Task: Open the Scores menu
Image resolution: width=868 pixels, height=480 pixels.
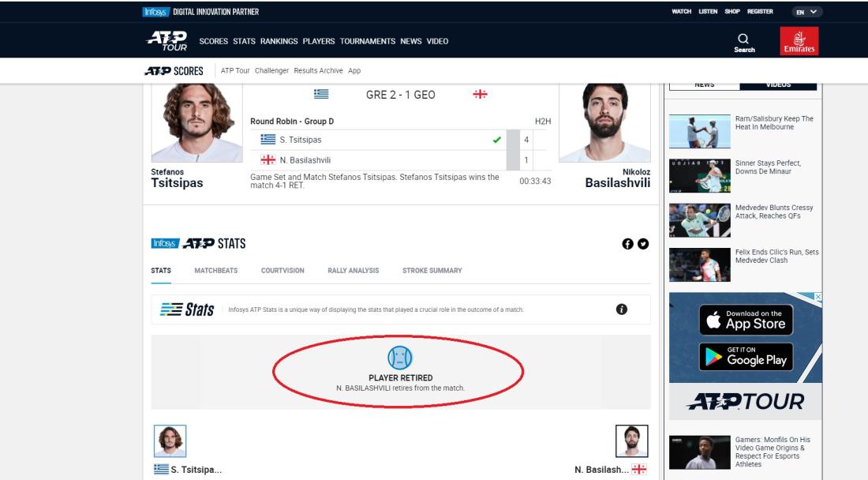Action: point(214,41)
